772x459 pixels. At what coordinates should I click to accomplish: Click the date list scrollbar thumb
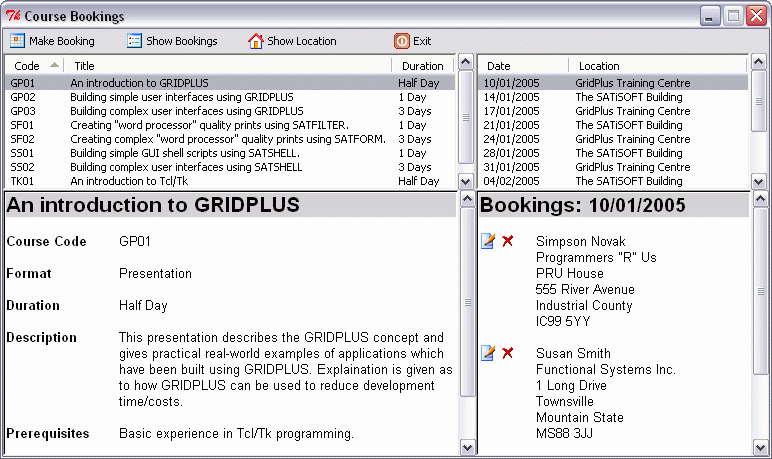click(759, 101)
